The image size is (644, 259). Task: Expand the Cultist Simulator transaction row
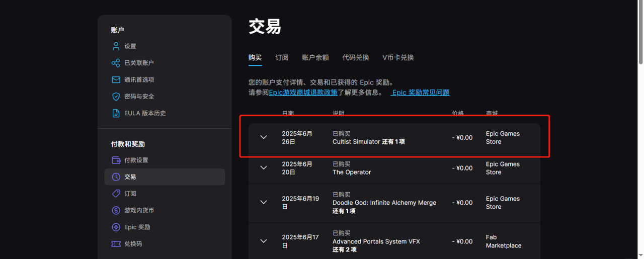pos(264,137)
